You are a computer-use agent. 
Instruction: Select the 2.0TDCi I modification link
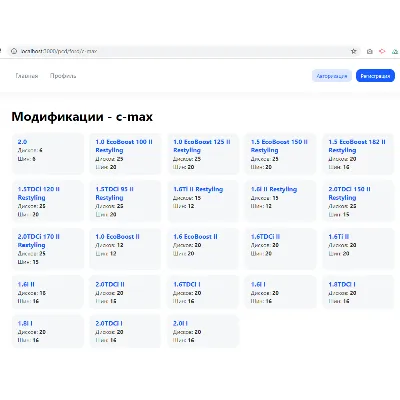point(109,323)
